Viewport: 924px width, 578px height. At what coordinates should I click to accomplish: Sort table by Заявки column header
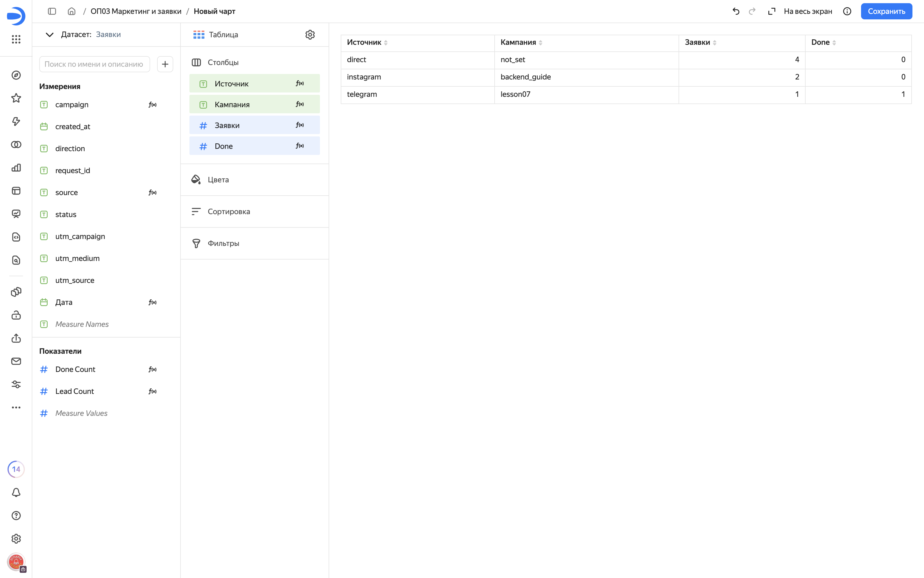pos(700,42)
